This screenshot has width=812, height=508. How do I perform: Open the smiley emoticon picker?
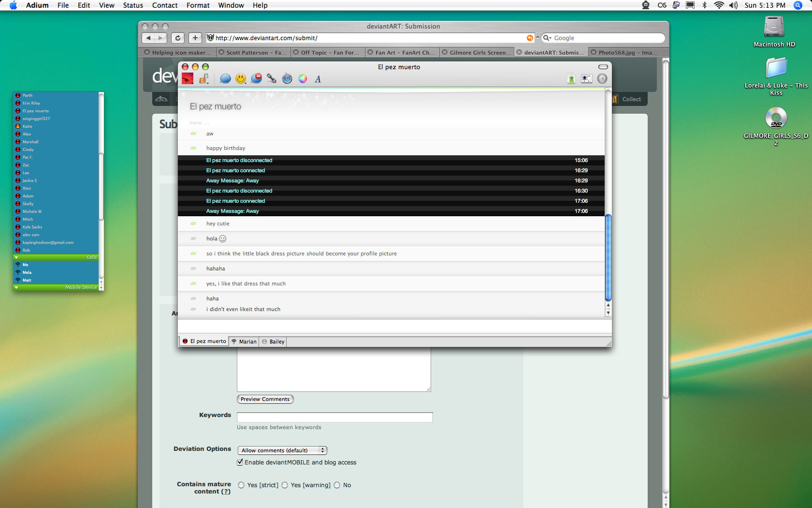coord(241,78)
